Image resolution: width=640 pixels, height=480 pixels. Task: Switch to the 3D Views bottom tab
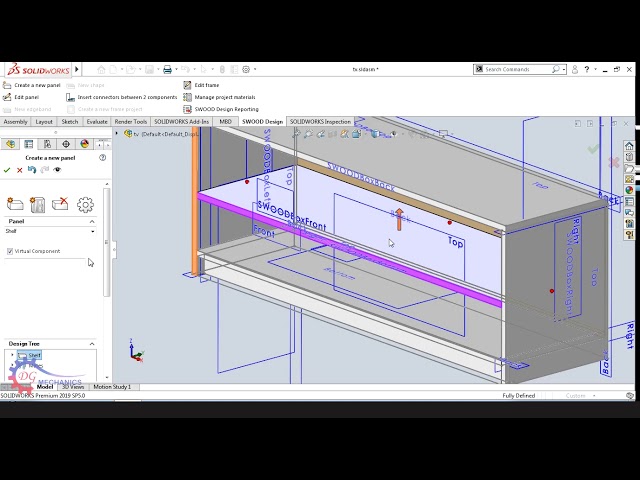(73, 387)
